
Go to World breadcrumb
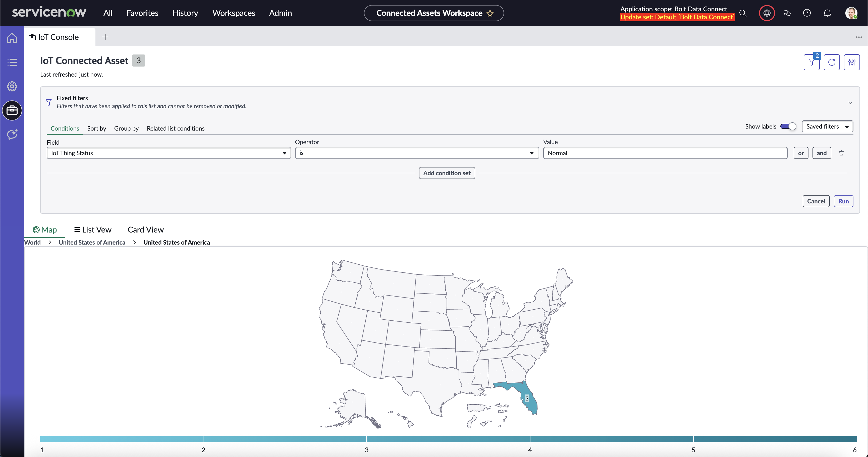pos(32,243)
